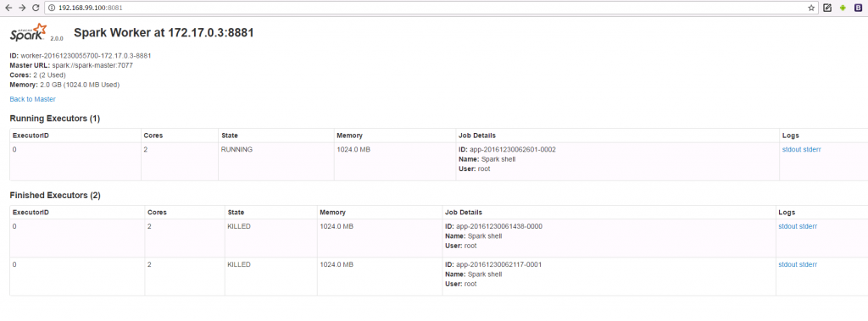The height and width of the screenshot is (321, 868).
Task: Open the edit note extension icon
Action: click(827, 8)
